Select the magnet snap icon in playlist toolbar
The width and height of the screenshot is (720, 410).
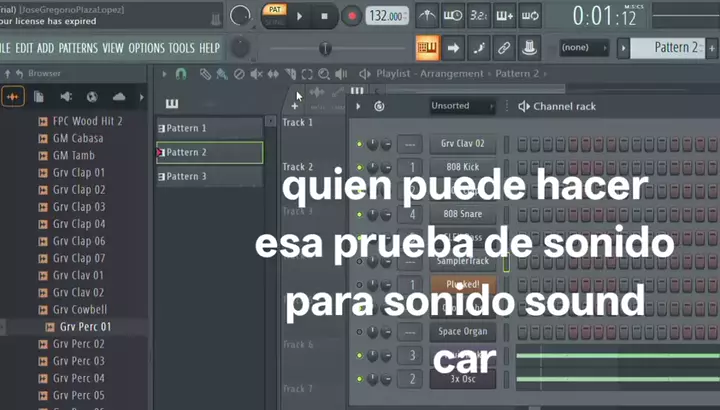pos(180,74)
